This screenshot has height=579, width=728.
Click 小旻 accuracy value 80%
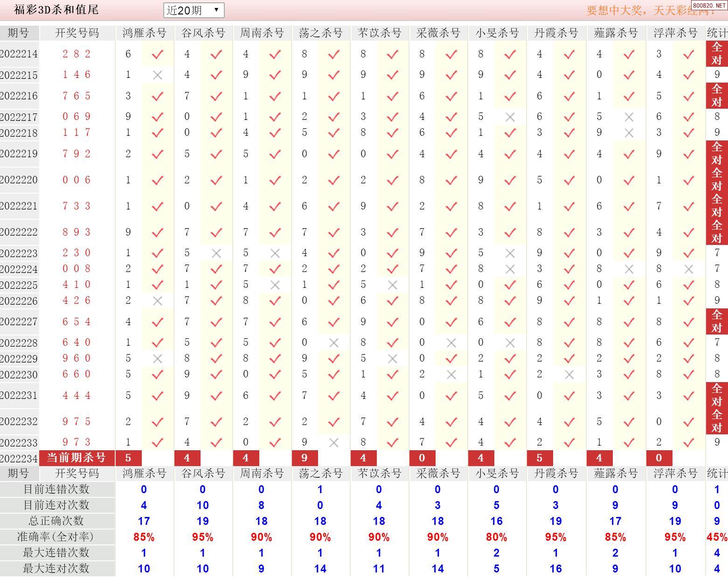pyautogui.click(x=497, y=537)
